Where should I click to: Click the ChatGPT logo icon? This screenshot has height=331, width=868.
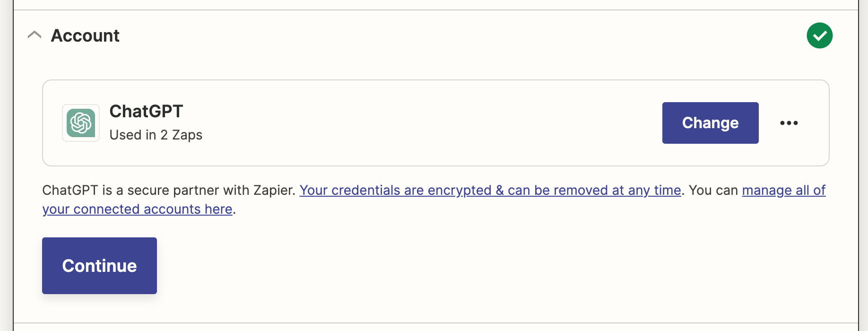tap(81, 123)
